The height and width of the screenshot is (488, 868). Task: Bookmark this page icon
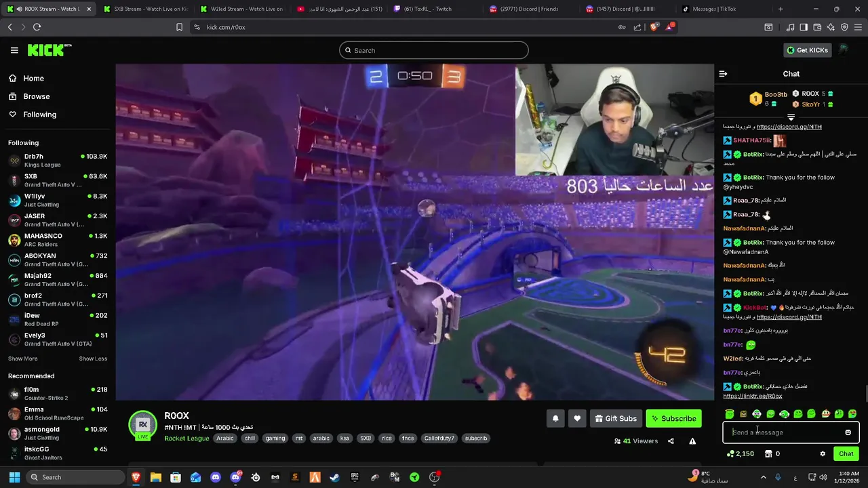(x=179, y=27)
